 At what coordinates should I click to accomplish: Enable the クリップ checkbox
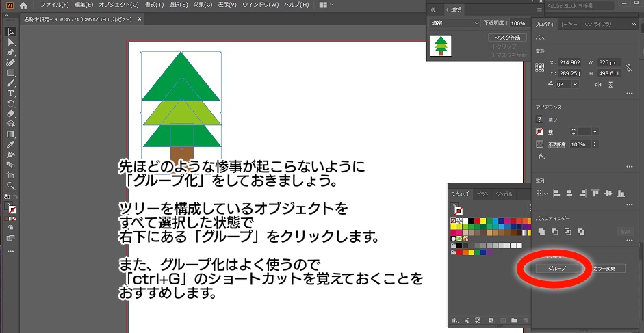click(491, 46)
